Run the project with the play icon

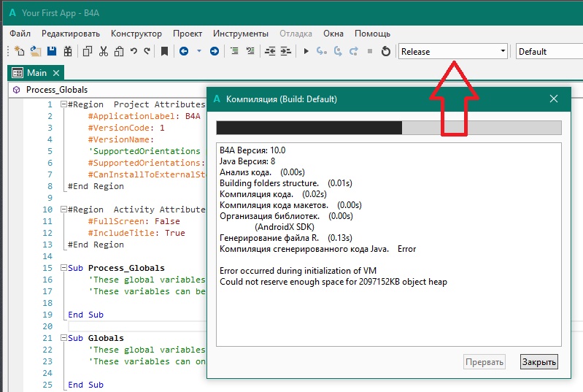click(x=306, y=51)
